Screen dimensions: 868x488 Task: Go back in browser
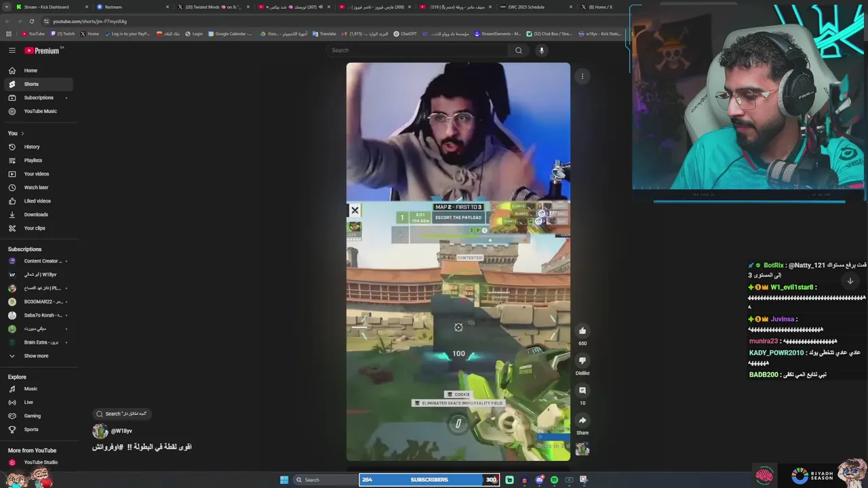7,21
